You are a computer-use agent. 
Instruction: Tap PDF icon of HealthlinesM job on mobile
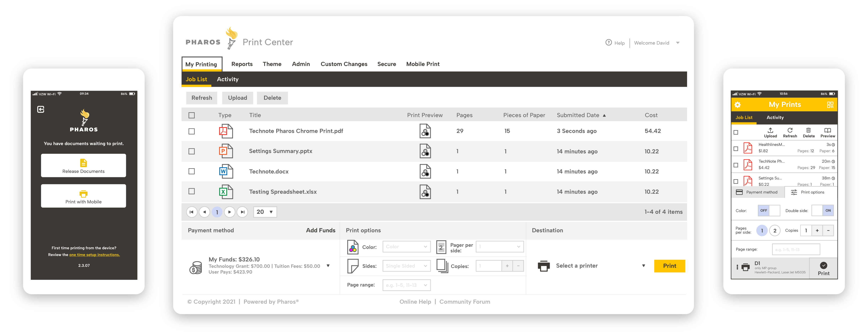coord(748,148)
